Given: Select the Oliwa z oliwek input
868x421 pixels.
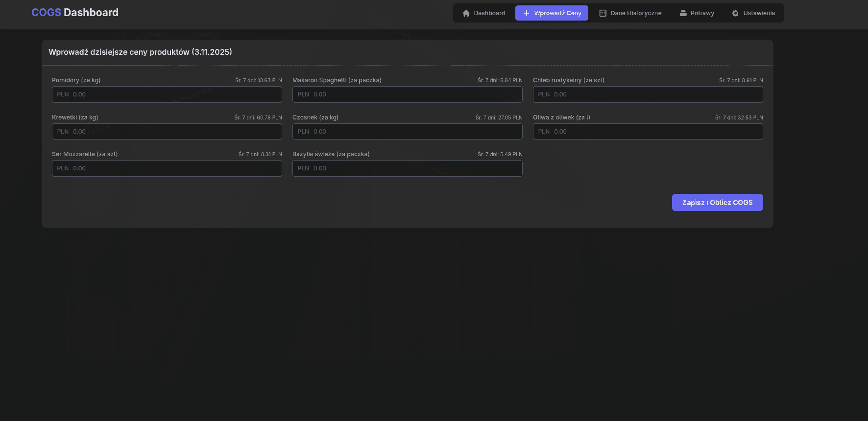Looking at the screenshot, I should coord(648,132).
